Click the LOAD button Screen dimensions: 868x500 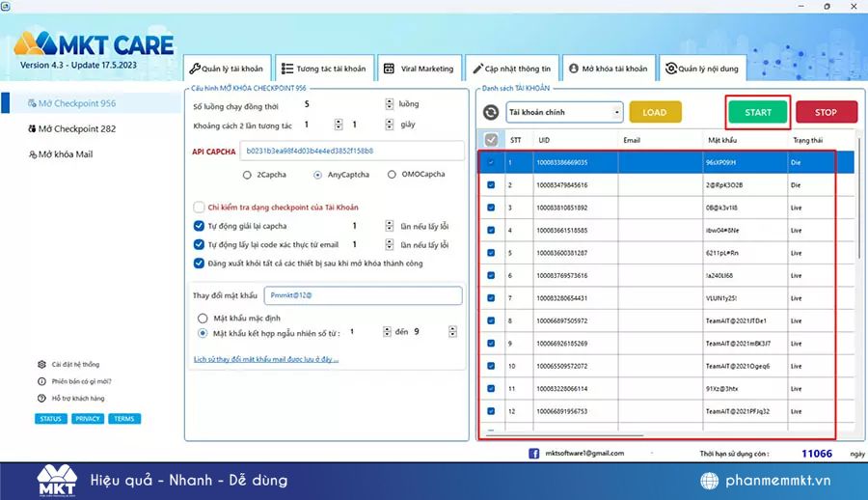pyautogui.click(x=655, y=113)
